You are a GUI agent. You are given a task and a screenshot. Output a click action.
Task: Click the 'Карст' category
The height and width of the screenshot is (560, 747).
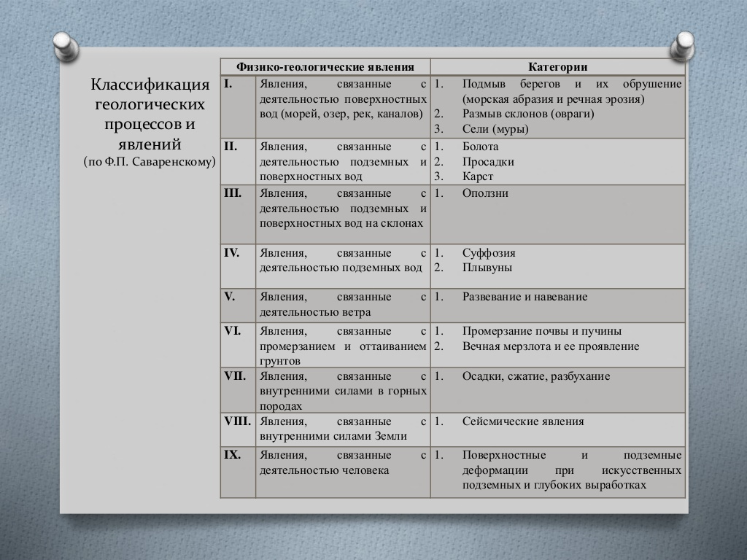tap(477, 176)
